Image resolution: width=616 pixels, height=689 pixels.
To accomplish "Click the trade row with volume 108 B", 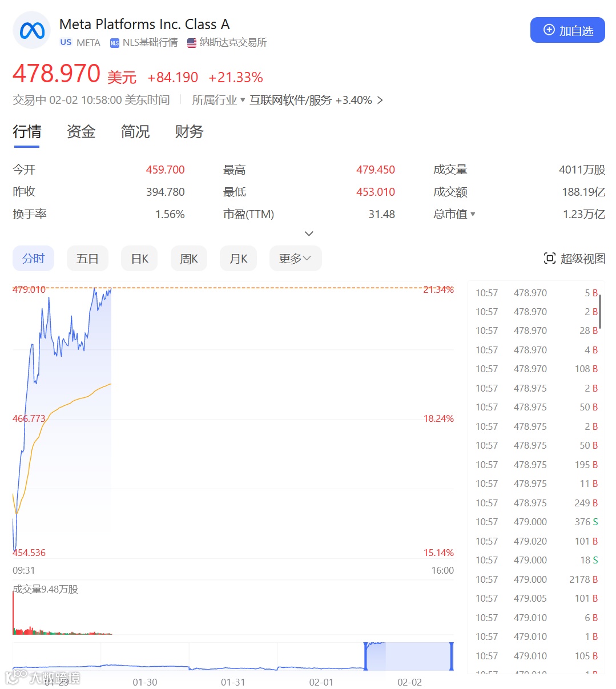I will click(537, 369).
